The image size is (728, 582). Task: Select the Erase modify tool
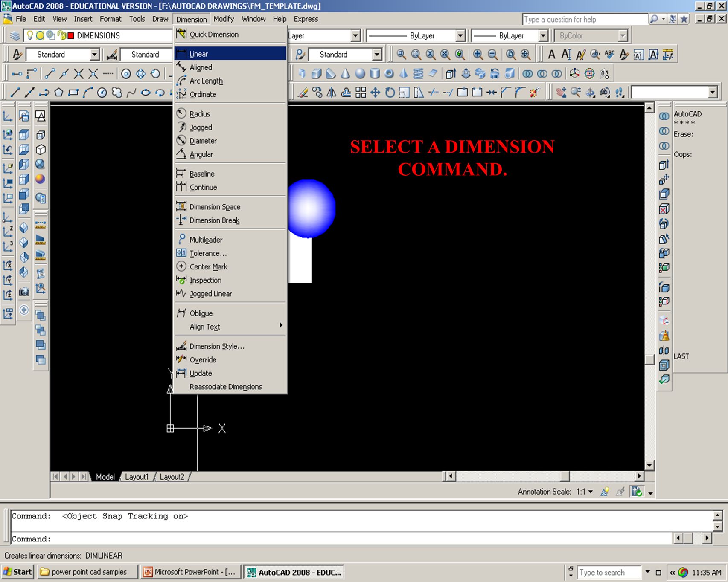tap(303, 92)
